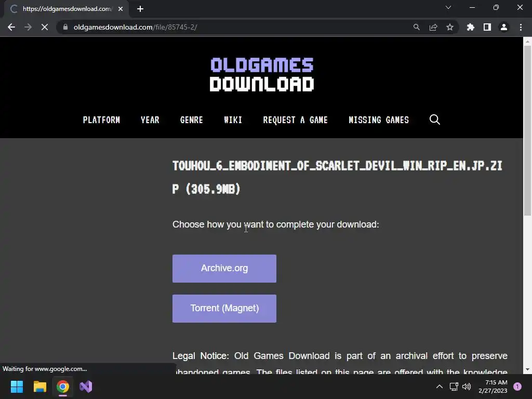Open zoom magnifier in address bar

coord(416,27)
